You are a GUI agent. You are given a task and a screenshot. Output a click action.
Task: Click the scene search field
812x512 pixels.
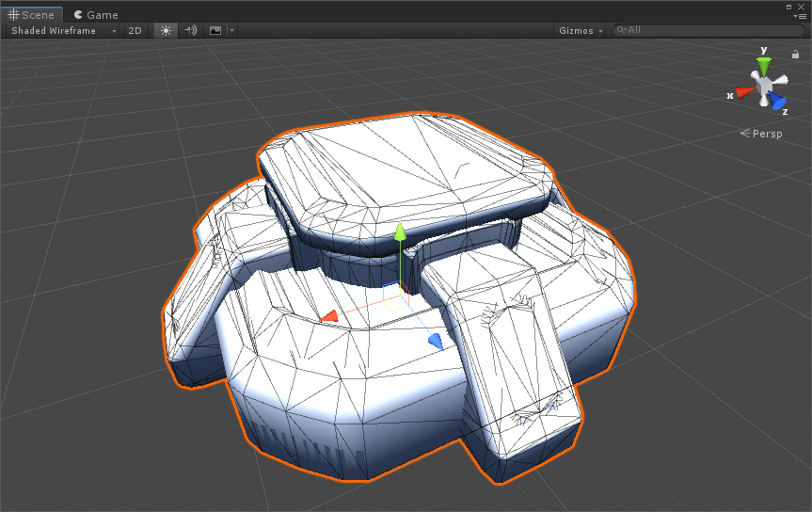(x=709, y=30)
